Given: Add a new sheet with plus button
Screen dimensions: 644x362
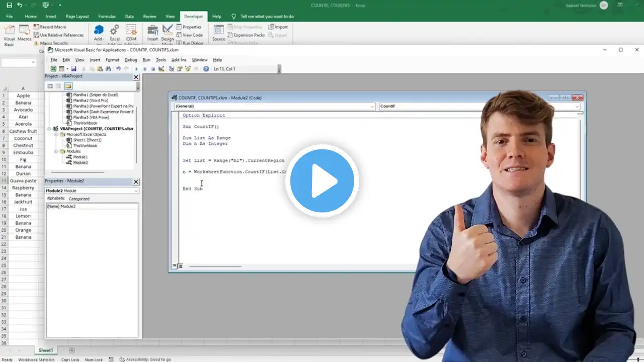Looking at the screenshot, I should tap(71, 350).
